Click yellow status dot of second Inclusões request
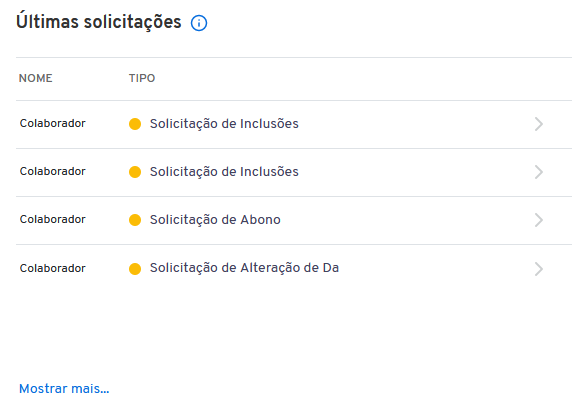Image resolution: width=586 pixels, height=407 pixels. 135,172
